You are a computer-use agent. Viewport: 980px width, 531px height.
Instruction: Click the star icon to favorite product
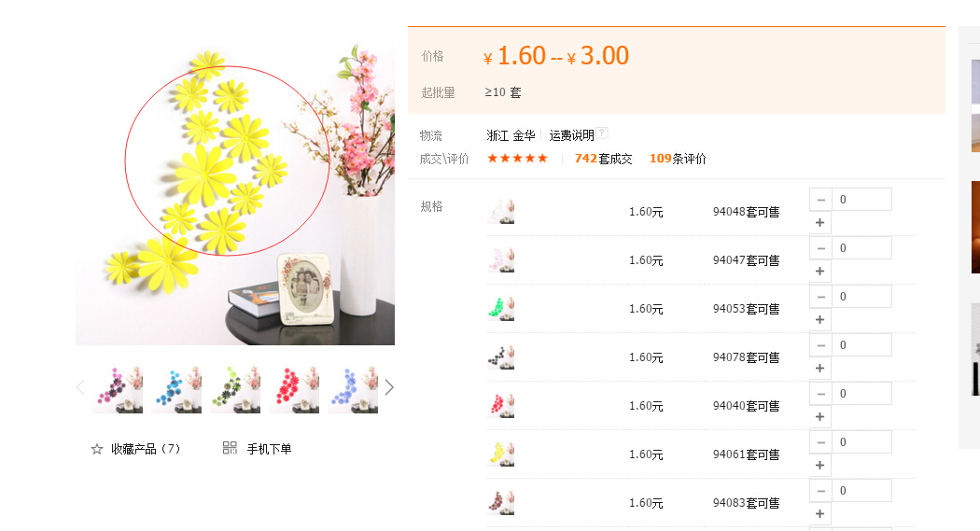coord(97,449)
